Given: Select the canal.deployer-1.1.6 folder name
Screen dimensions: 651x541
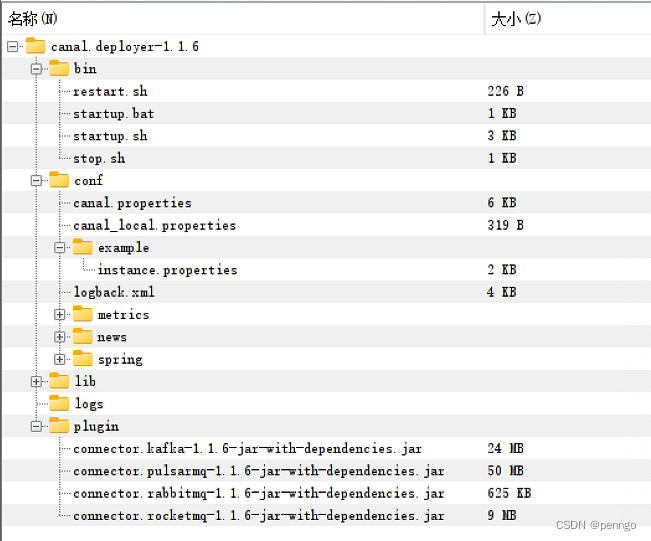Looking at the screenshot, I should coord(125,47).
